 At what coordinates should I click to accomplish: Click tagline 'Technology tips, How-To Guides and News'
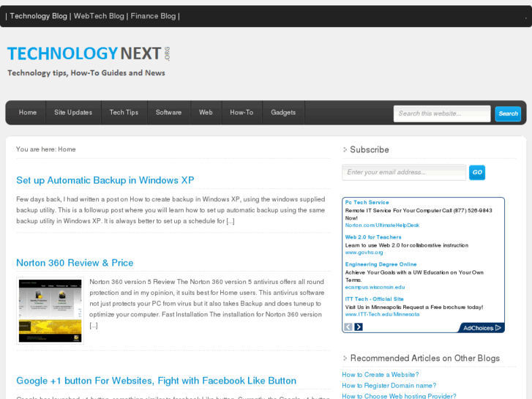pyautogui.click(x=86, y=73)
